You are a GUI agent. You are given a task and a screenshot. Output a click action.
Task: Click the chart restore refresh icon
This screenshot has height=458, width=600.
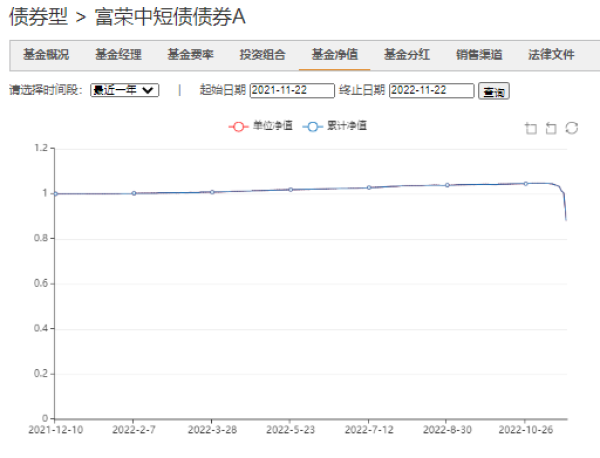tap(571, 128)
